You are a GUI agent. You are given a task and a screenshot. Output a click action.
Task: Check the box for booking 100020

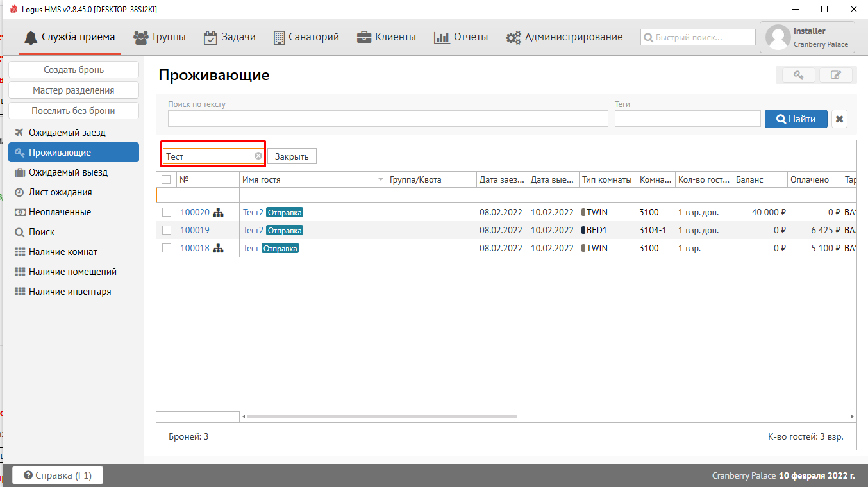(x=167, y=212)
